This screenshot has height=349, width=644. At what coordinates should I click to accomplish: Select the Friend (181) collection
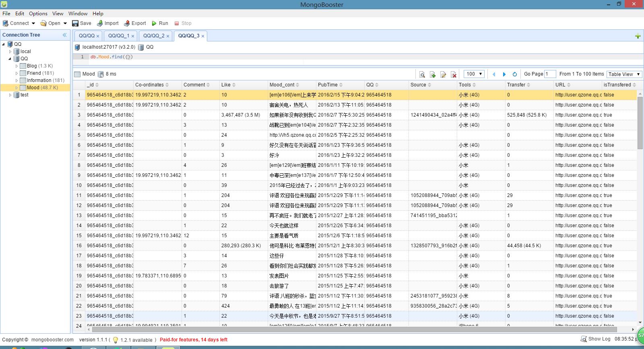40,73
